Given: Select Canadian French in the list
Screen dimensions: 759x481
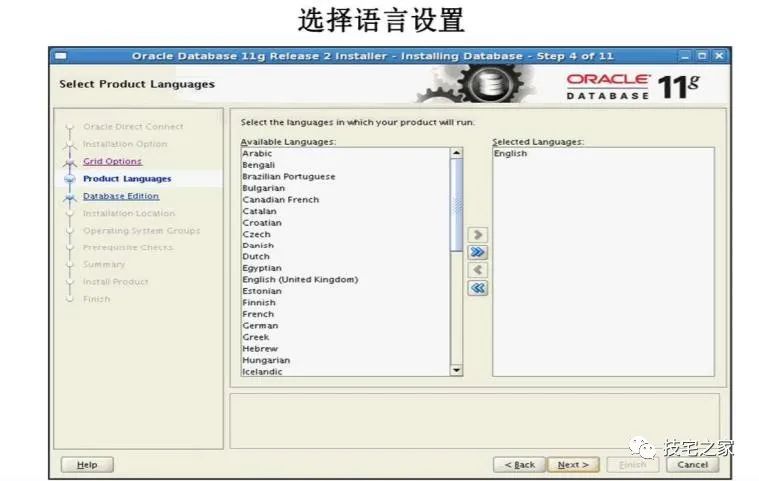Looking at the screenshot, I should point(346,200).
